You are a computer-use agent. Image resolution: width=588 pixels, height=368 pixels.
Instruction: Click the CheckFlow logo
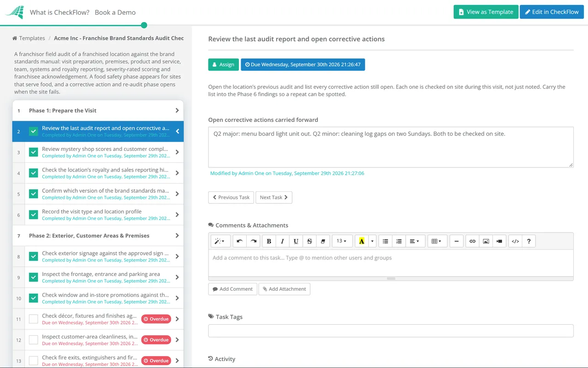tap(14, 12)
